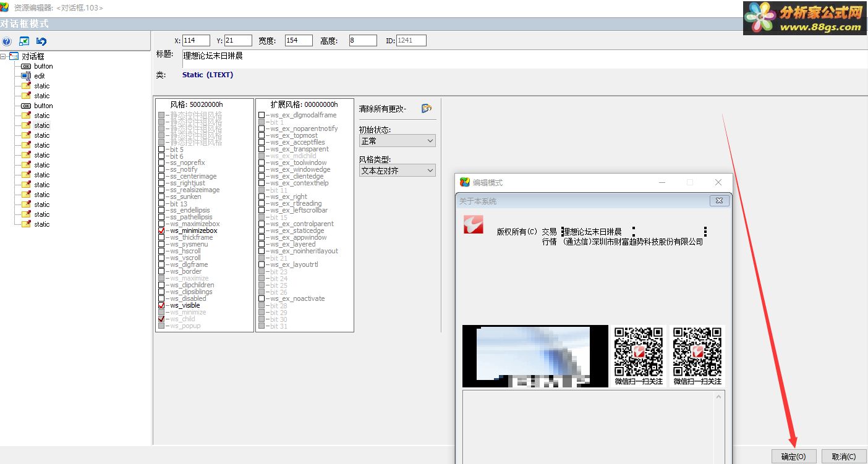The height and width of the screenshot is (464, 868).
Task: Check ws_dlgframe option
Action: coord(161,264)
